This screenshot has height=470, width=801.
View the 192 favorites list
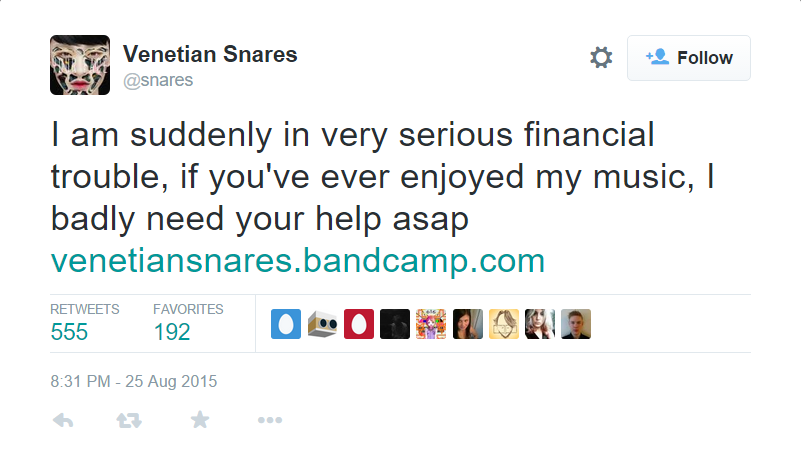(x=172, y=331)
